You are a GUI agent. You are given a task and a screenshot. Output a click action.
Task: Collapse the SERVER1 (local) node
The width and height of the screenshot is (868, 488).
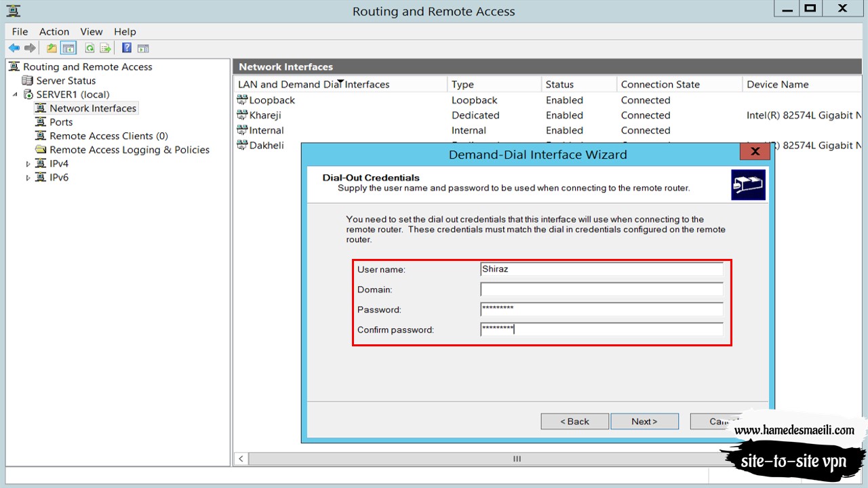click(x=15, y=94)
